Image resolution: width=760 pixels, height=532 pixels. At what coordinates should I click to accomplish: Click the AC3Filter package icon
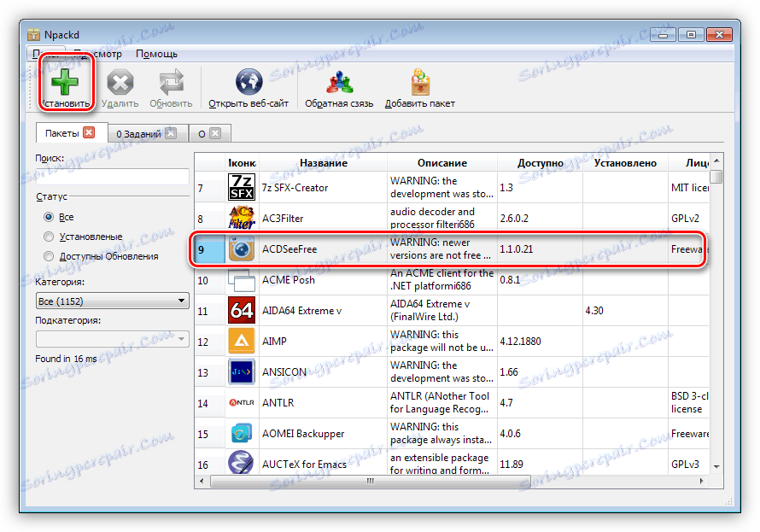coord(242,218)
